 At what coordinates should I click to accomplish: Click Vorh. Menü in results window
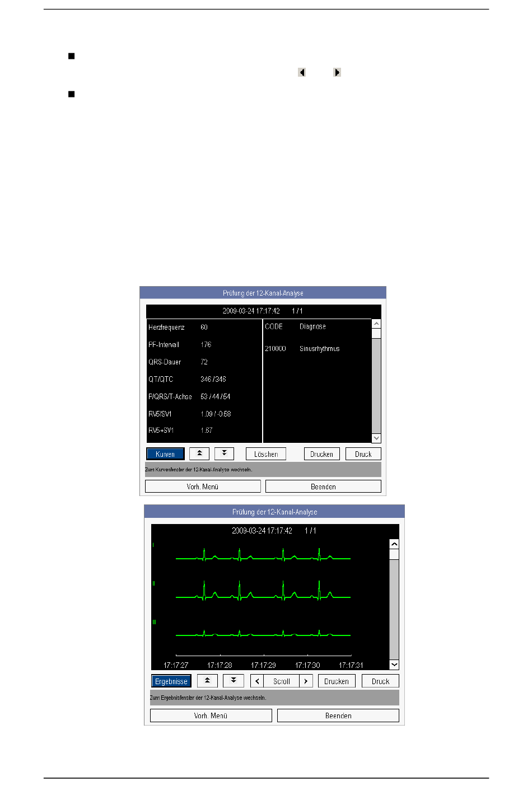[x=203, y=487]
